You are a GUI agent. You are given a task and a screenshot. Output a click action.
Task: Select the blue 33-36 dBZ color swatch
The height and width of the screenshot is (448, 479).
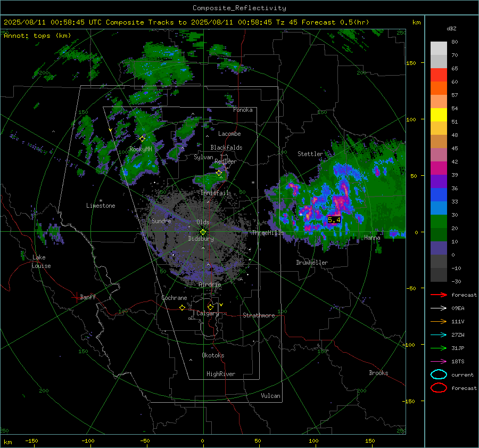coord(439,194)
